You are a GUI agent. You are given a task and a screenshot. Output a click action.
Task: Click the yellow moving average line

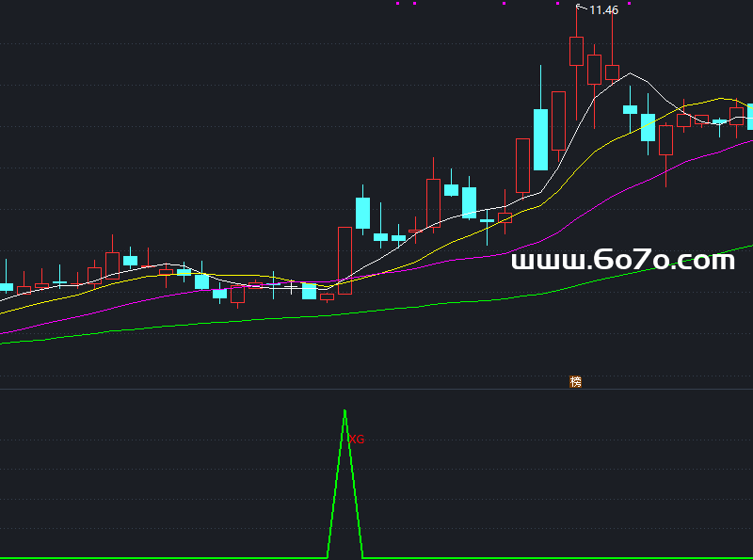565,179
